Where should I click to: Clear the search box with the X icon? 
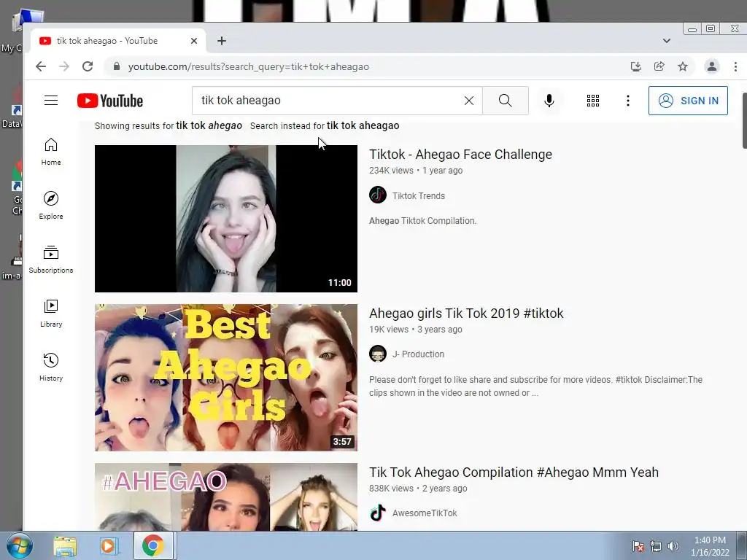coord(469,101)
